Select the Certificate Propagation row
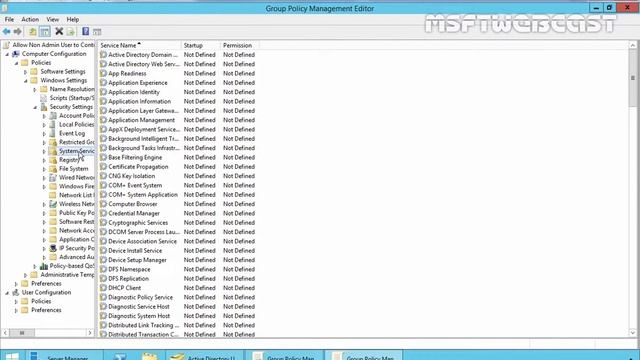 point(178,167)
